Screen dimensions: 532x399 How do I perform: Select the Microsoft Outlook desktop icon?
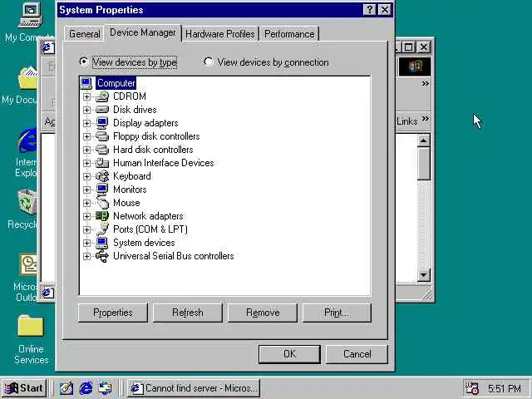coord(29,264)
